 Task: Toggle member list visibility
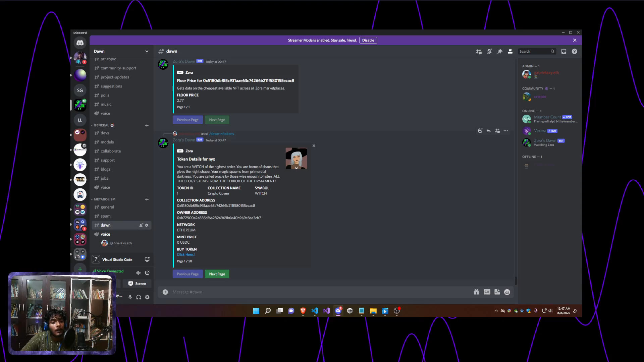pos(511,51)
